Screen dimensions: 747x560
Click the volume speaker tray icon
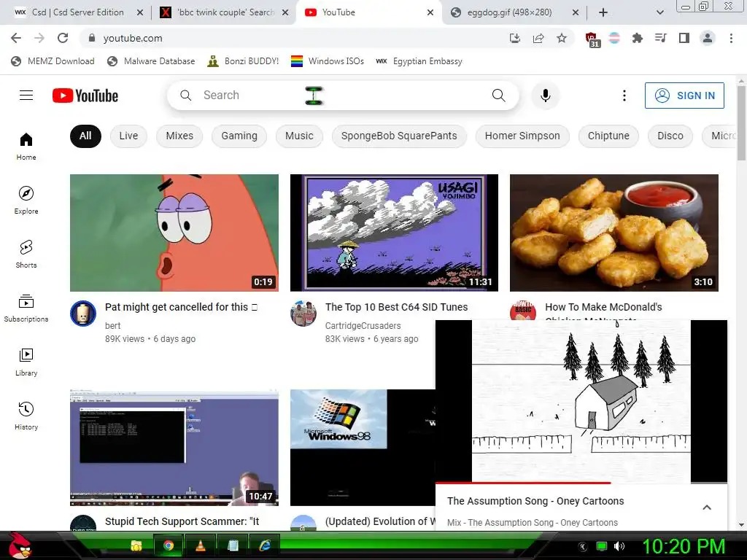(x=619, y=546)
